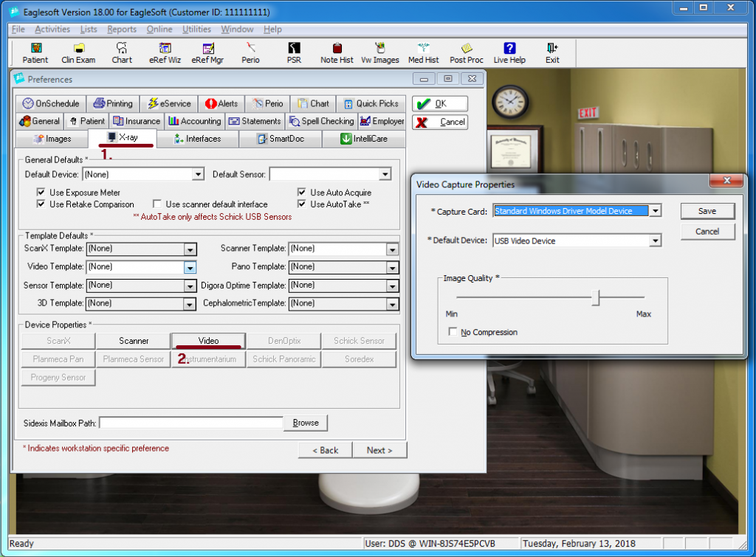Enable Use scanner default interface
This screenshot has height=557, width=756.
coord(158,204)
